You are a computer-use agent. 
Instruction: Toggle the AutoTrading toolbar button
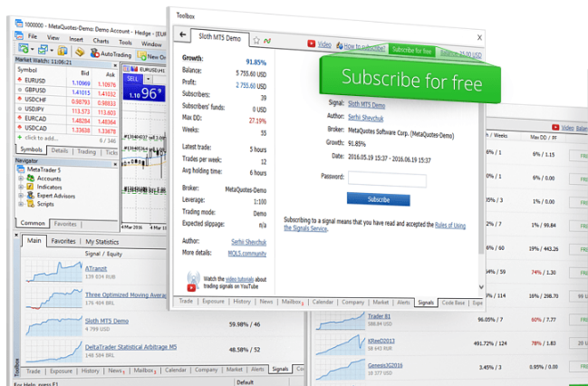click(111, 54)
